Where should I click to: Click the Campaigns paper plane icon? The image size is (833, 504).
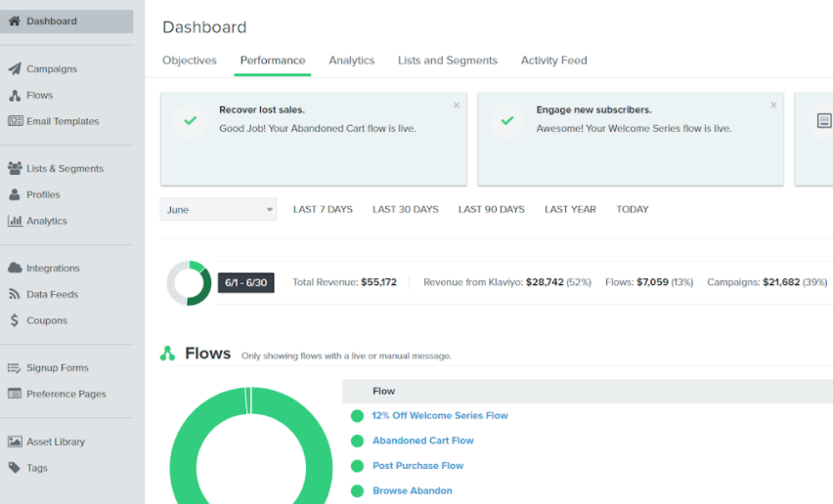click(15, 69)
